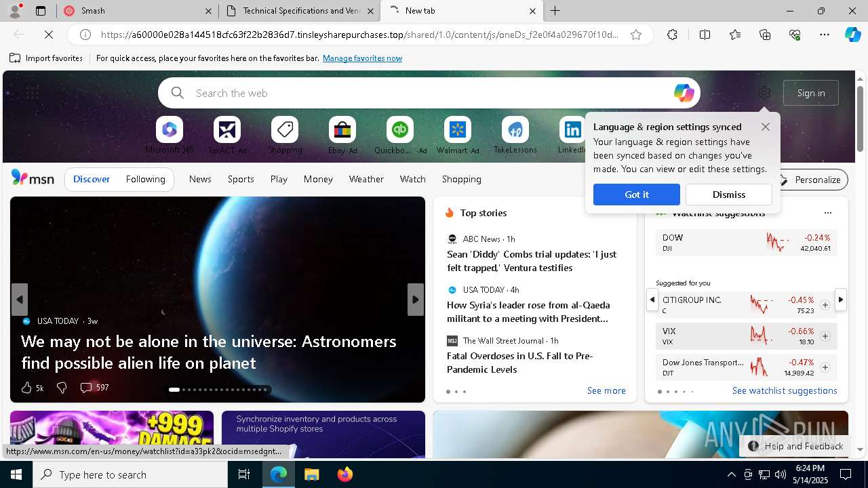868x488 pixels.
Task: Open MSN logo home
Action: click(x=33, y=178)
